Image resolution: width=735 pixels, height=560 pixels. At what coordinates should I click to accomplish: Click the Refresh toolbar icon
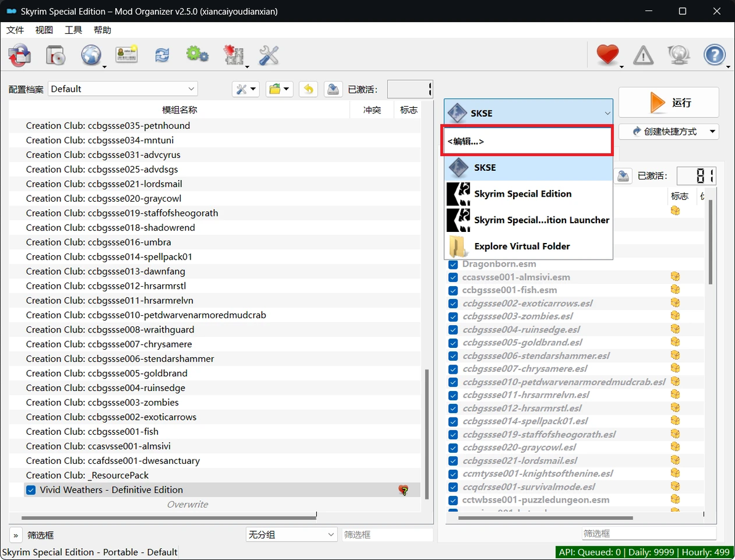[162, 56]
